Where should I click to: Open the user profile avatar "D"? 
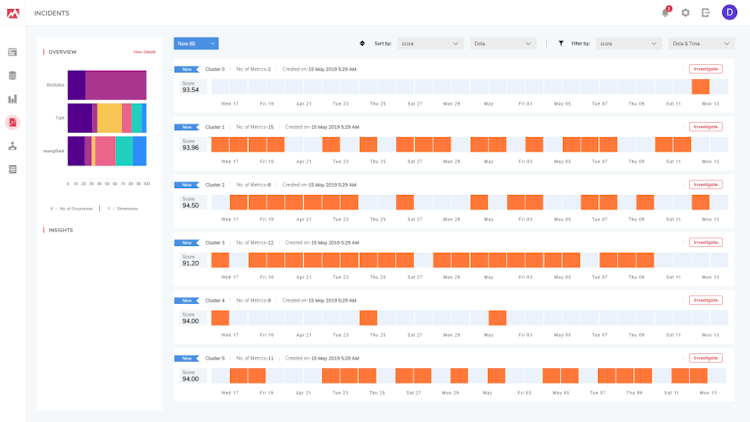click(729, 12)
